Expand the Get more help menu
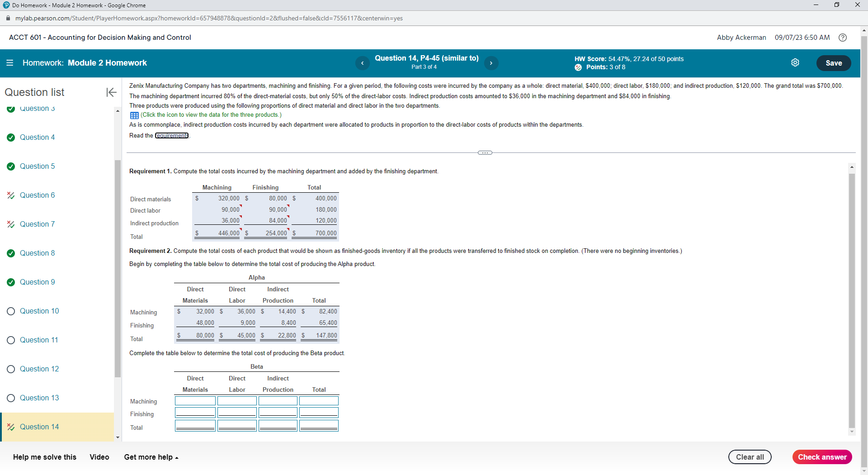868x475 pixels. pyautogui.click(x=151, y=457)
